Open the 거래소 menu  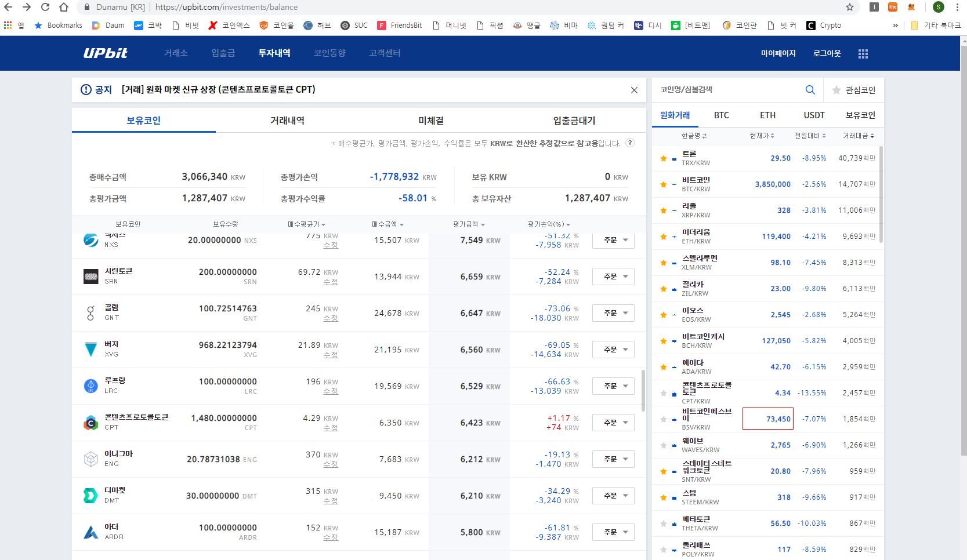[176, 53]
